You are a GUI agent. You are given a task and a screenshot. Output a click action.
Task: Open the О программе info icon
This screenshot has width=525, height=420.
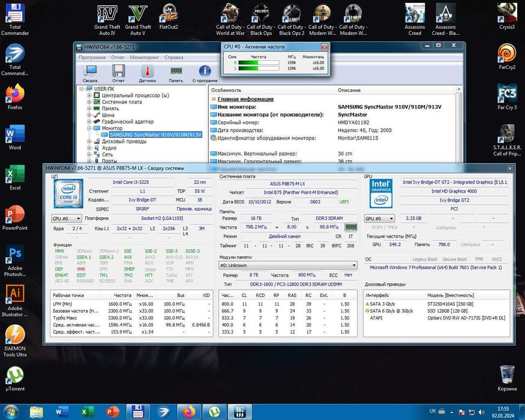click(205, 73)
